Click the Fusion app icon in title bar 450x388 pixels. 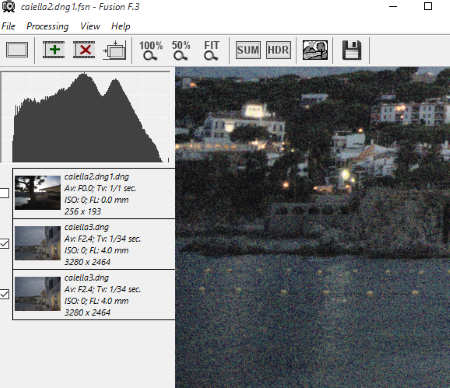pyautogui.click(x=8, y=6)
